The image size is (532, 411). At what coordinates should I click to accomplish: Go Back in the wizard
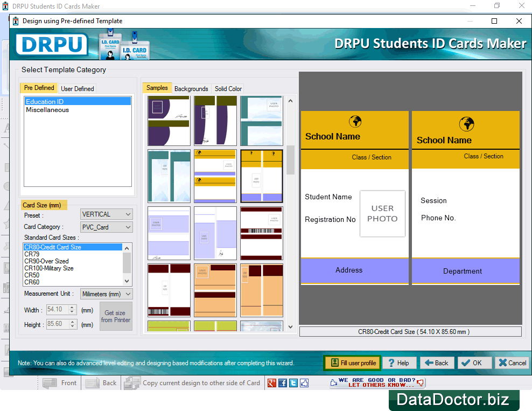[x=437, y=363]
